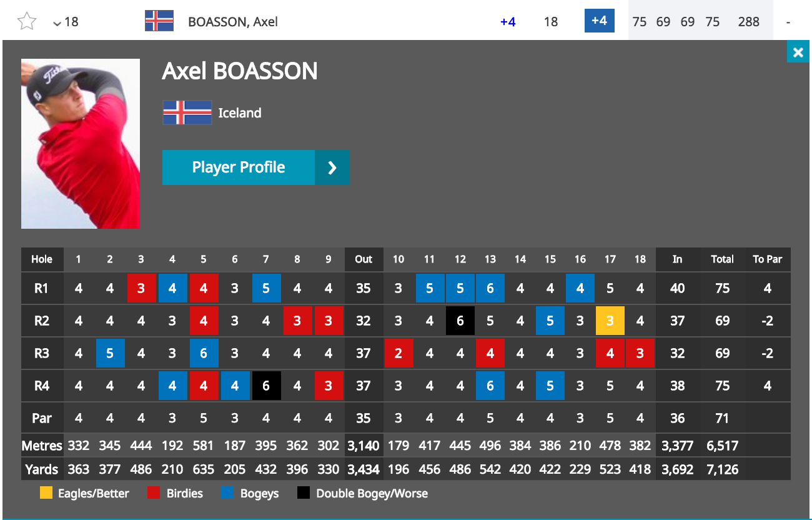Select the R1 row header
Screen dimensions: 812x520
tap(42, 289)
